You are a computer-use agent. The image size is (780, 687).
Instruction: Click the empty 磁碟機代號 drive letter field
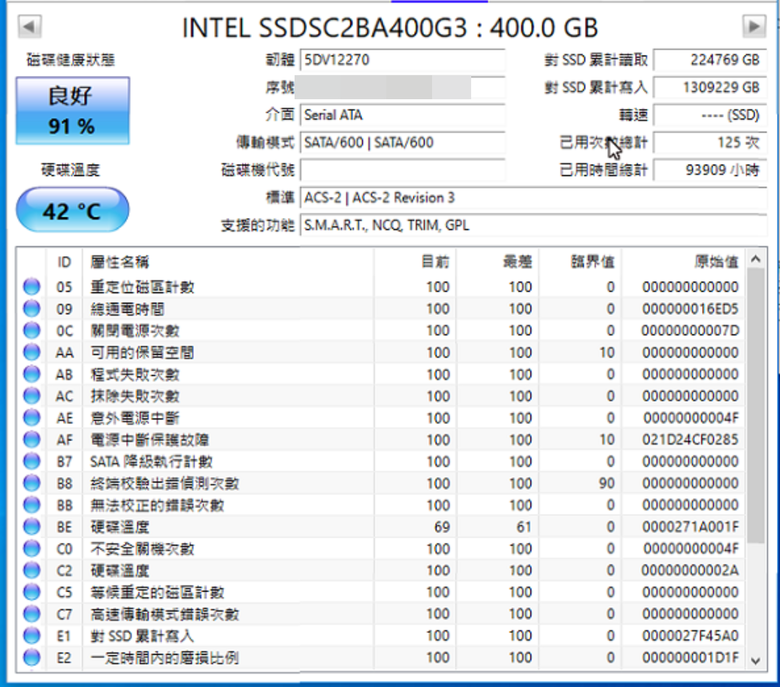point(402,170)
